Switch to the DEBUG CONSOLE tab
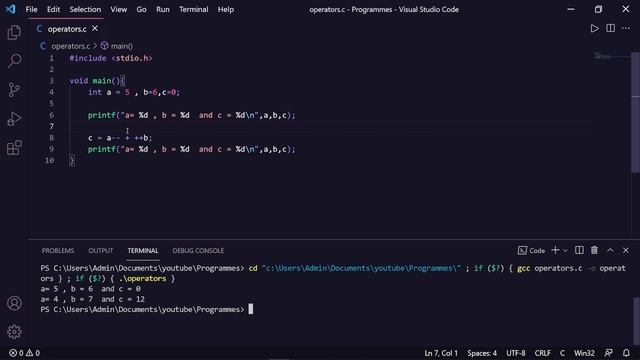The height and width of the screenshot is (360, 640). point(198,251)
